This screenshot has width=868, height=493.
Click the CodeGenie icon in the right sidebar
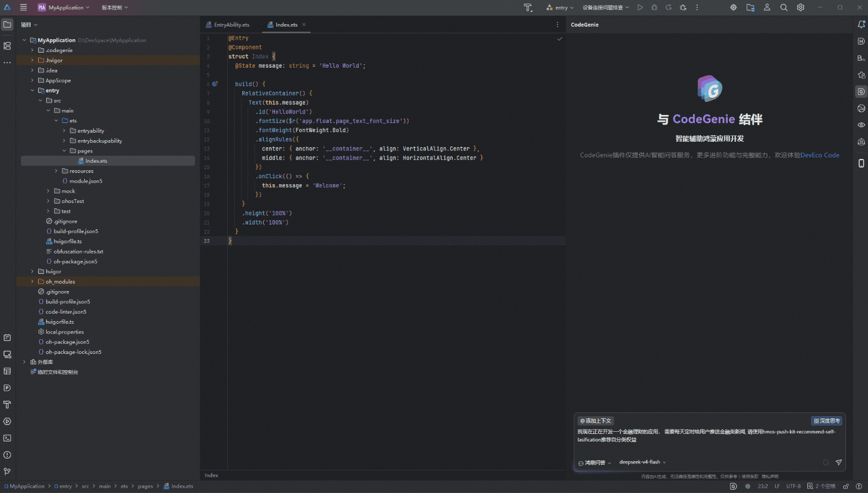(861, 92)
